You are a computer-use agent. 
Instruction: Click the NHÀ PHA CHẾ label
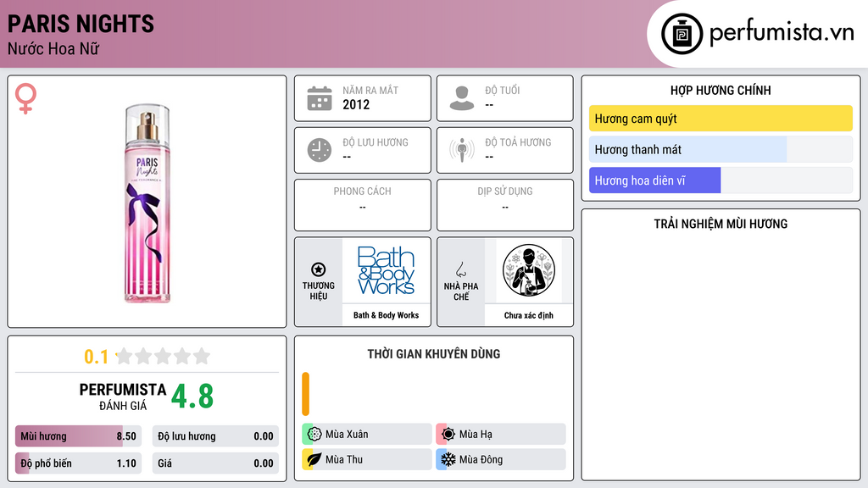tap(461, 291)
